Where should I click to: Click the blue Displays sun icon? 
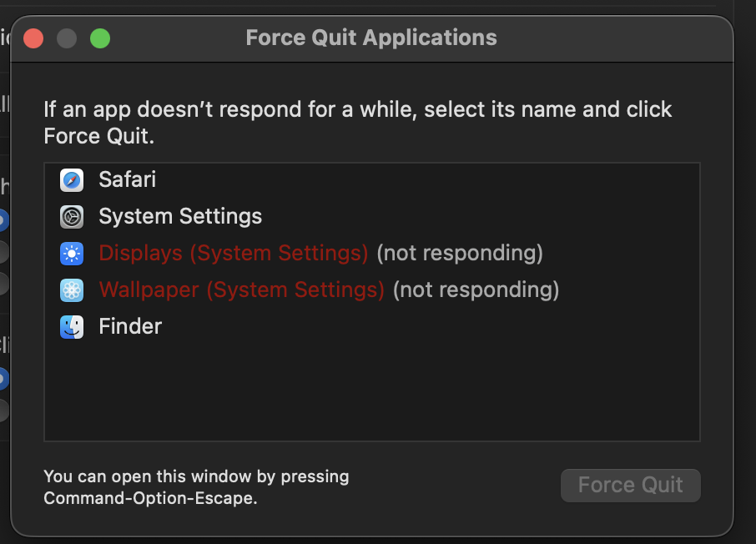(72, 253)
